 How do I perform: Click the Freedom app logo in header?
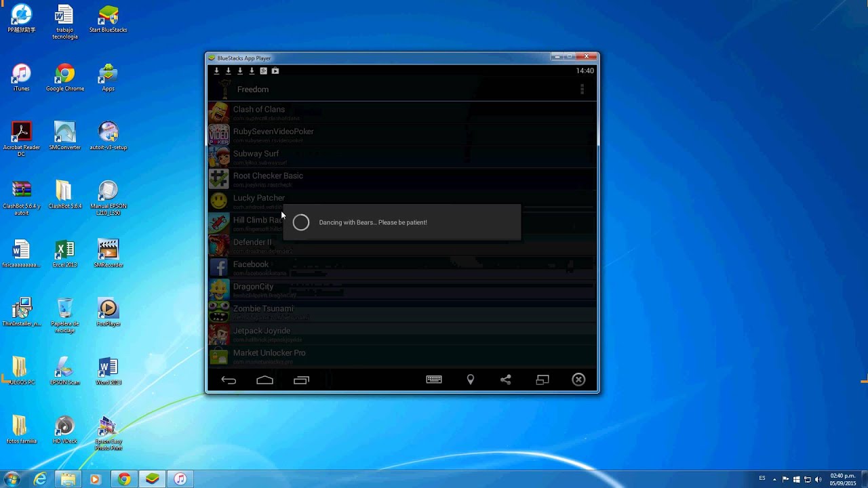pos(224,89)
